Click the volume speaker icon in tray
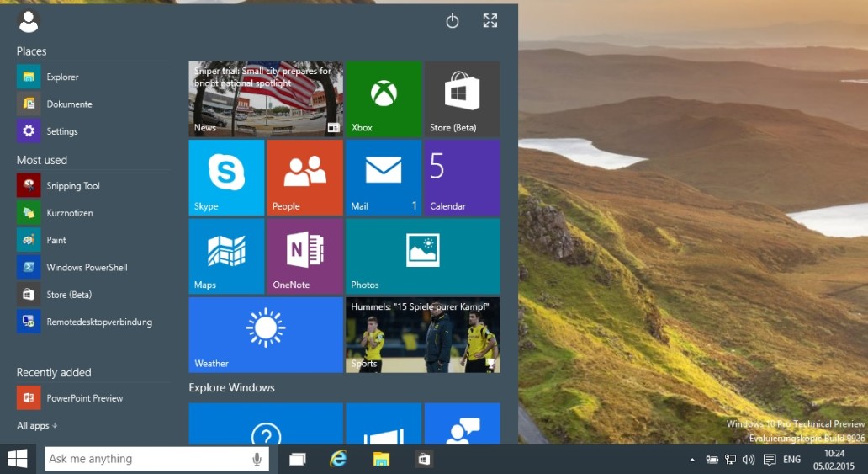The height and width of the screenshot is (474, 868). 749,460
